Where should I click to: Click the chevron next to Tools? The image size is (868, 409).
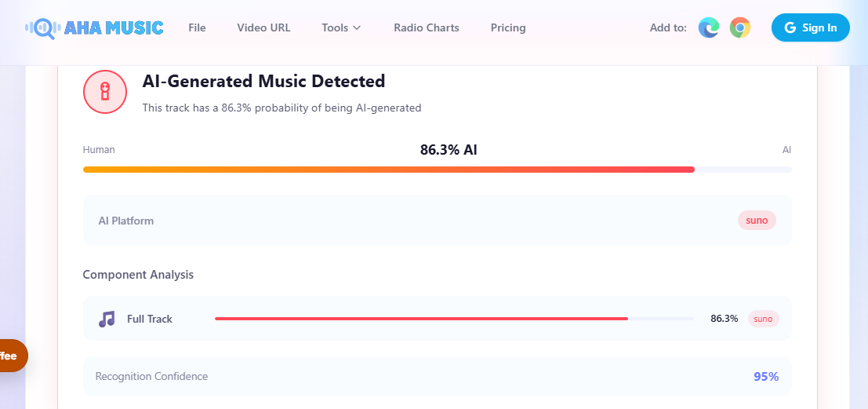tap(357, 27)
